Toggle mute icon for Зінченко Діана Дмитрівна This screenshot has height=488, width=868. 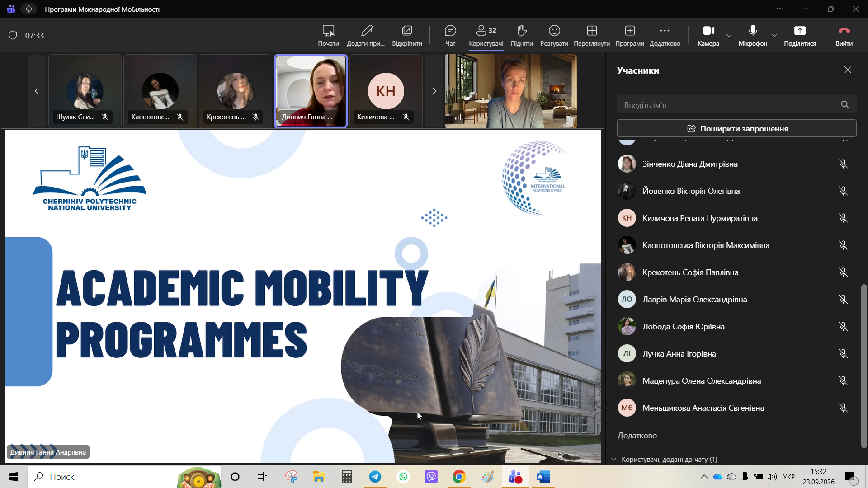coord(843,164)
